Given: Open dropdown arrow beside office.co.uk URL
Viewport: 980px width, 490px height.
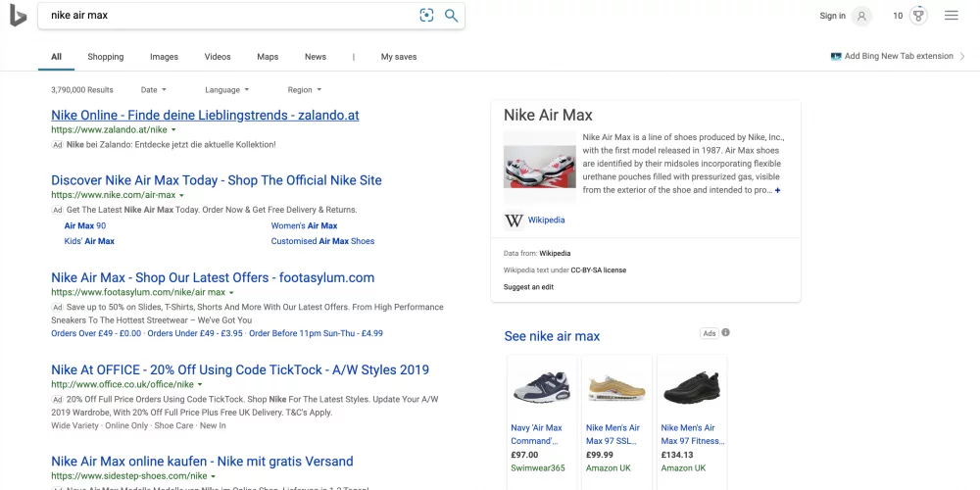Looking at the screenshot, I should pyautogui.click(x=200, y=384).
